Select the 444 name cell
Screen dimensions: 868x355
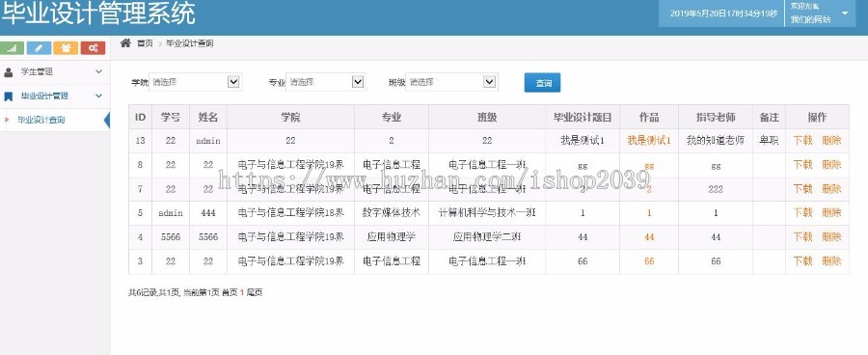click(208, 212)
